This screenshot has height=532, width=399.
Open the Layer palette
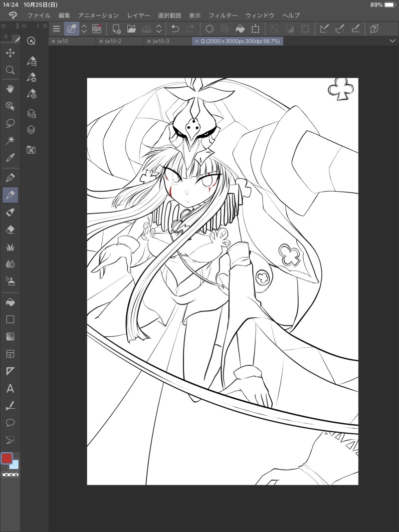pyautogui.click(x=31, y=130)
